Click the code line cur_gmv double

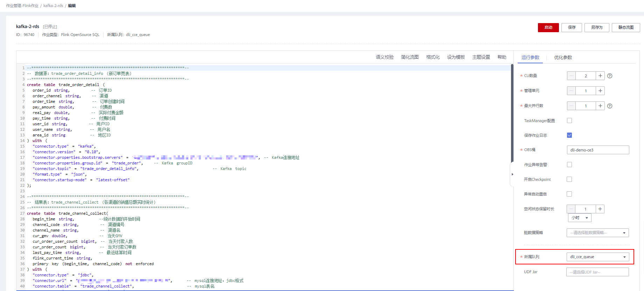click(50, 236)
